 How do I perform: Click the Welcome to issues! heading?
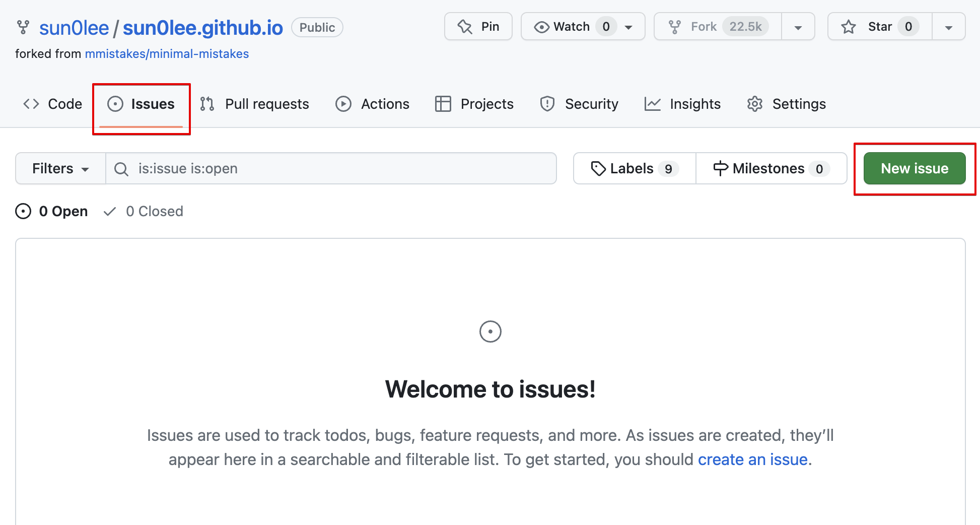491,389
